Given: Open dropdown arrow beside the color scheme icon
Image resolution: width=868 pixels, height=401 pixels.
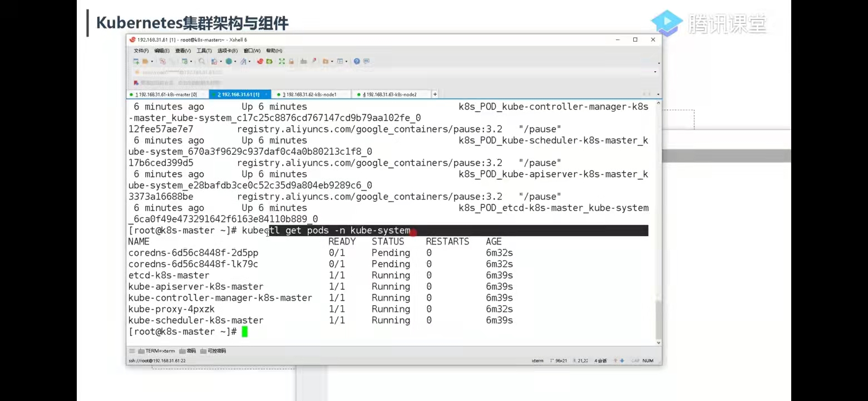Looking at the screenshot, I should pyautogui.click(x=220, y=61).
